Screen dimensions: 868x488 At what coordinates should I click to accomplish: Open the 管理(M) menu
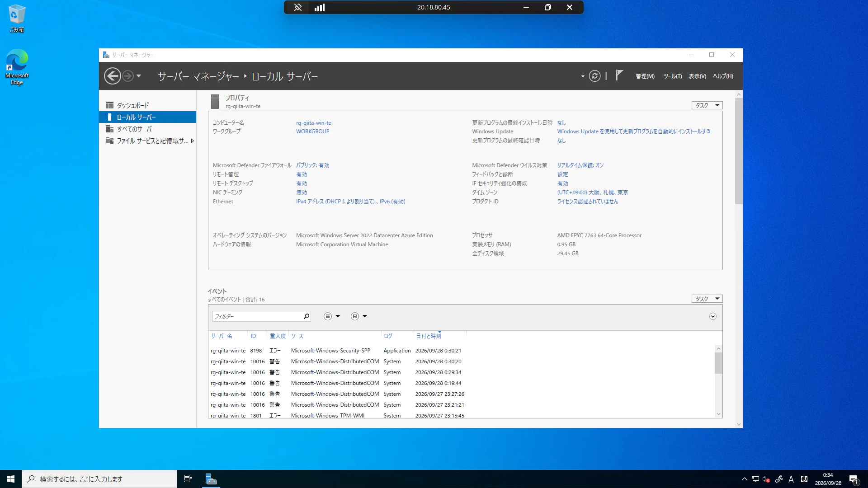(645, 76)
